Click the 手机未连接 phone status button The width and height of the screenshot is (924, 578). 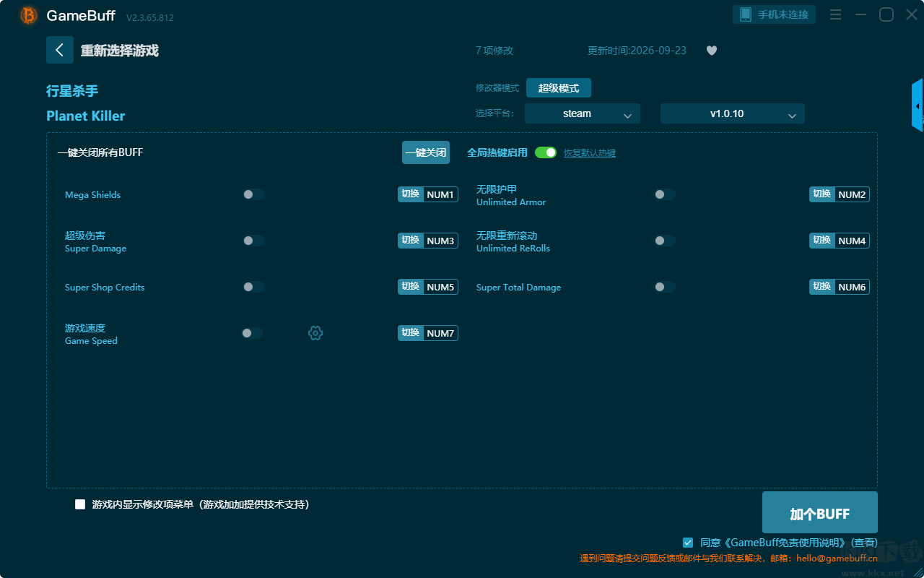(775, 14)
